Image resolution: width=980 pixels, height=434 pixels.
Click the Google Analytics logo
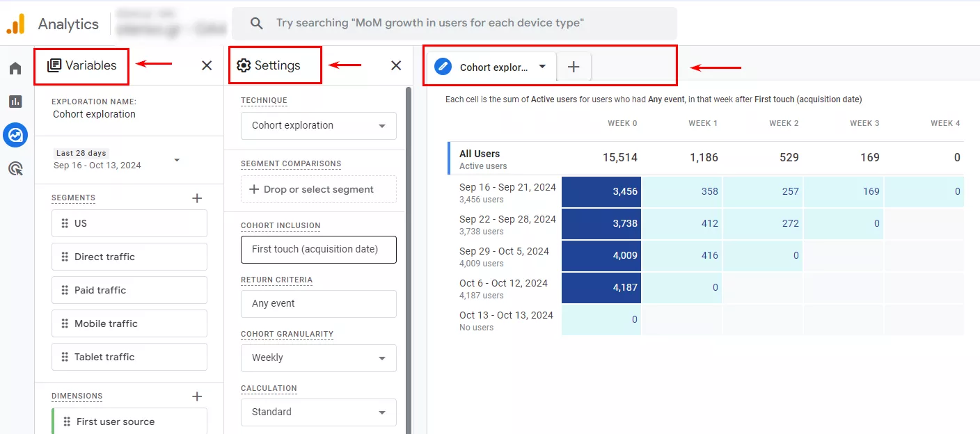15,24
